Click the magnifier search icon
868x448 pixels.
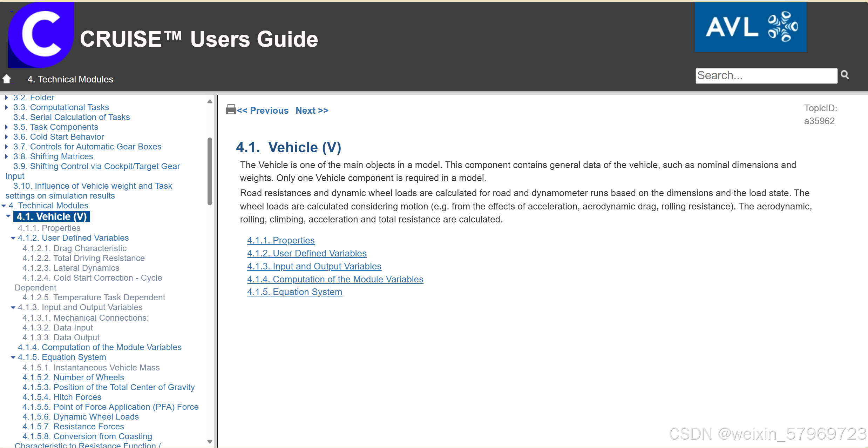(x=845, y=75)
